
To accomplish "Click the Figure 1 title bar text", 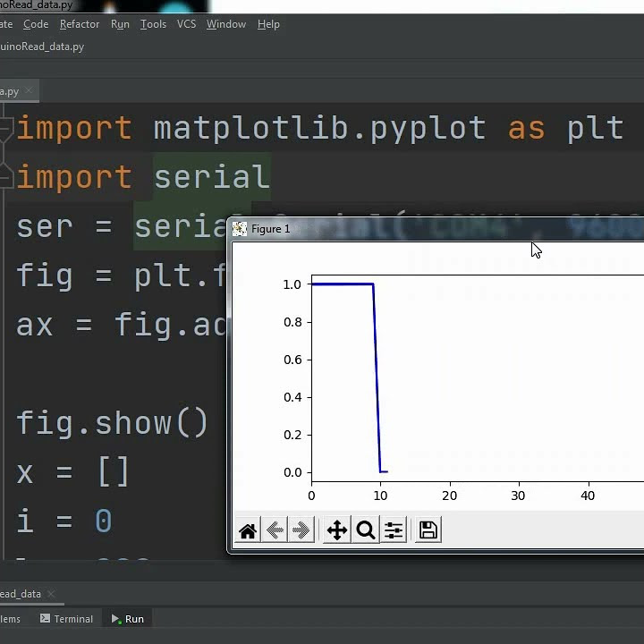I will [x=270, y=229].
